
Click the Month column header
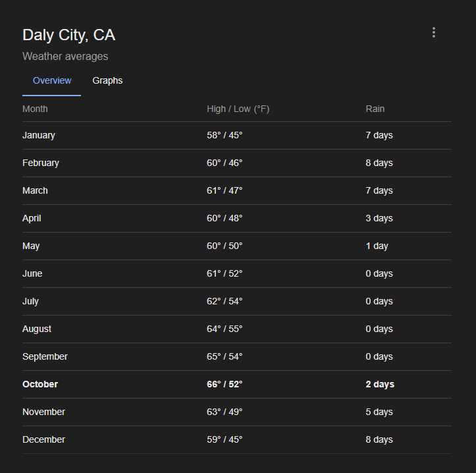[x=35, y=109]
